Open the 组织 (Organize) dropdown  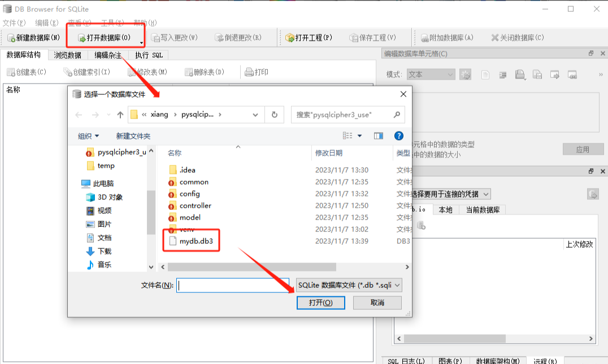pyautogui.click(x=88, y=136)
